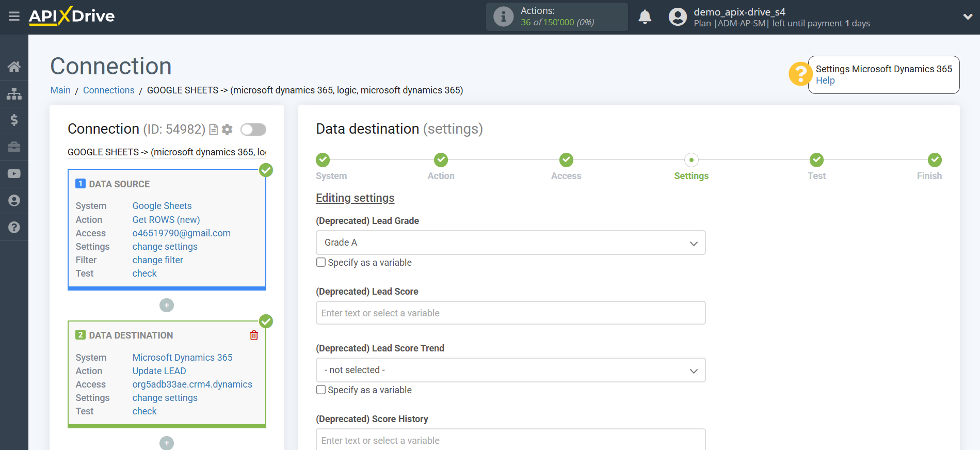Check Specify as a variable for Lead Grade
Image resolution: width=980 pixels, height=450 pixels.
click(x=321, y=262)
